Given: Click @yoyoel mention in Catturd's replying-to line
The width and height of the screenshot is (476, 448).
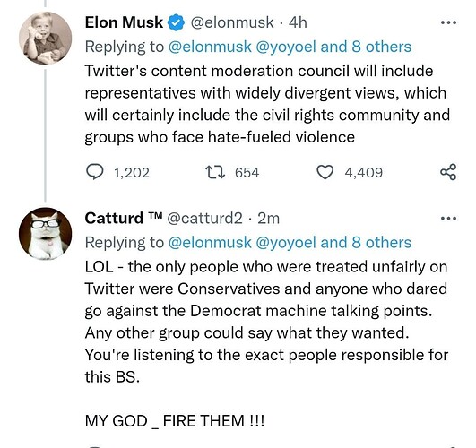Looking at the screenshot, I should coord(286,243).
